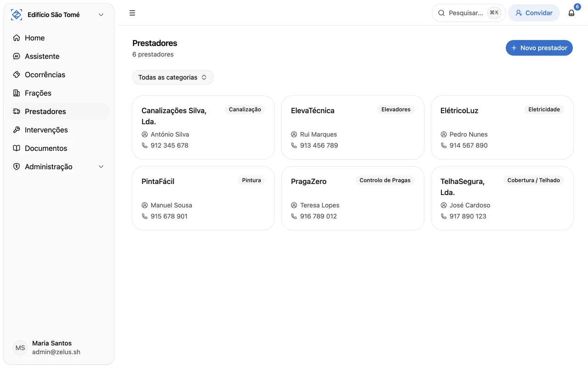Viewport: 588px width, 368px height.
Task: Click the Ocorrências ticket icon
Action: pos(17,75)
